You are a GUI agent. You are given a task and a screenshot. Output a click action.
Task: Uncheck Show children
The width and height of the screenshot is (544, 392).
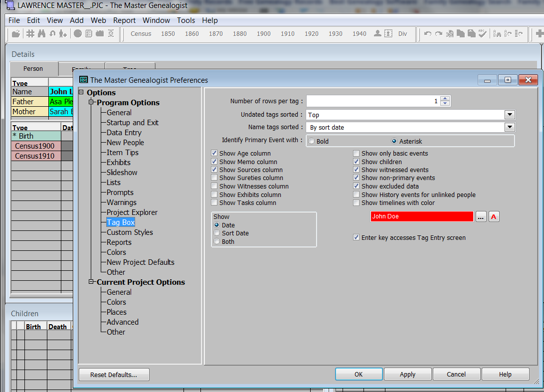point(357,162)
